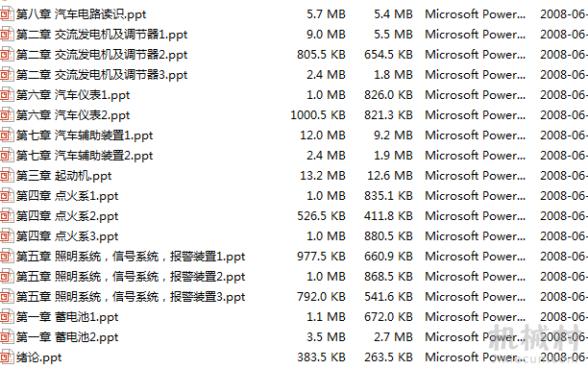Select the icon beside 第四章 点火系2.ppt

click(x=7, y=216)
